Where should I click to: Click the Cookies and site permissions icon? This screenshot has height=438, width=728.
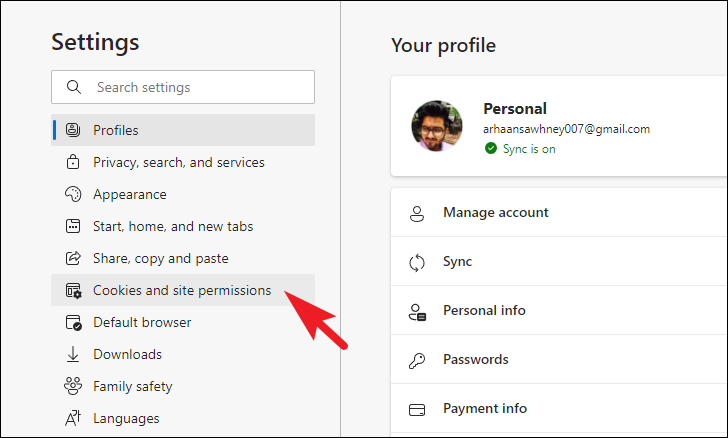click(x=73, y=290)
